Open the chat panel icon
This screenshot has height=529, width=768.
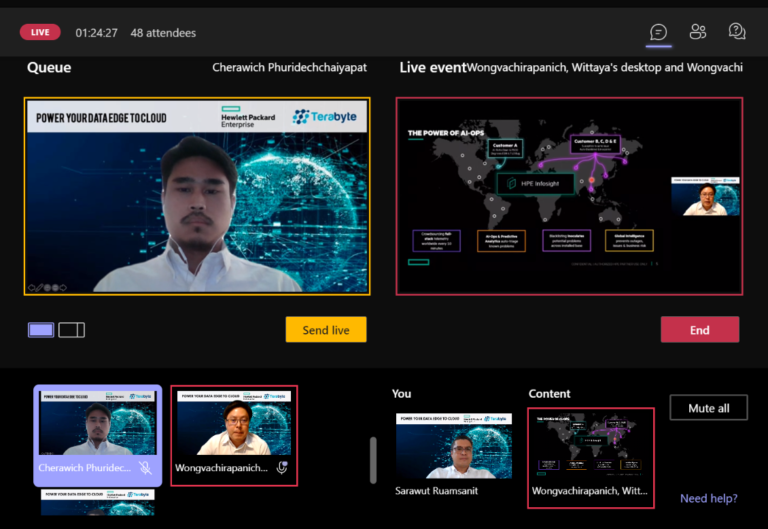pos(659,32)
